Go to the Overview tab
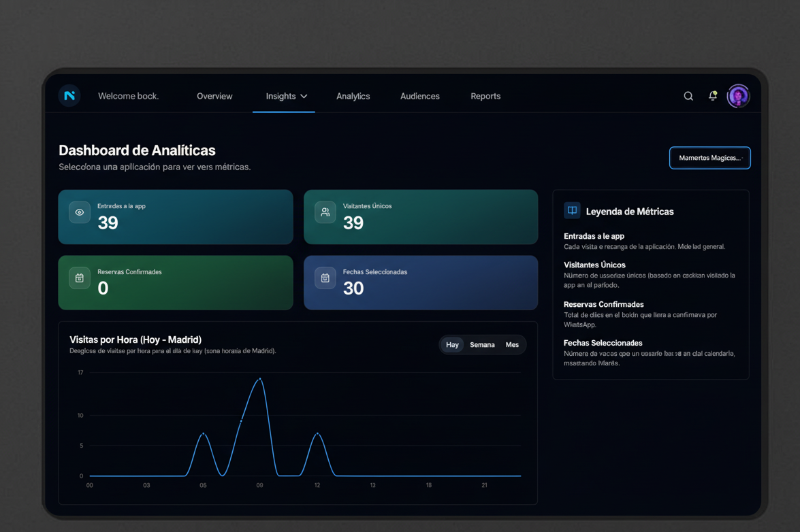This screenshot has height=532, width=800. point(214,96)
